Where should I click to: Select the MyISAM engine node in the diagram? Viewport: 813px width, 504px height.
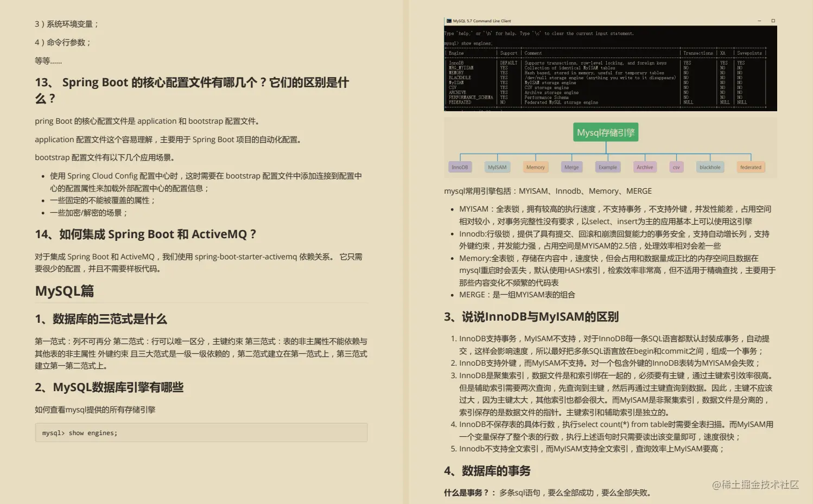click(x=497, y=167)
